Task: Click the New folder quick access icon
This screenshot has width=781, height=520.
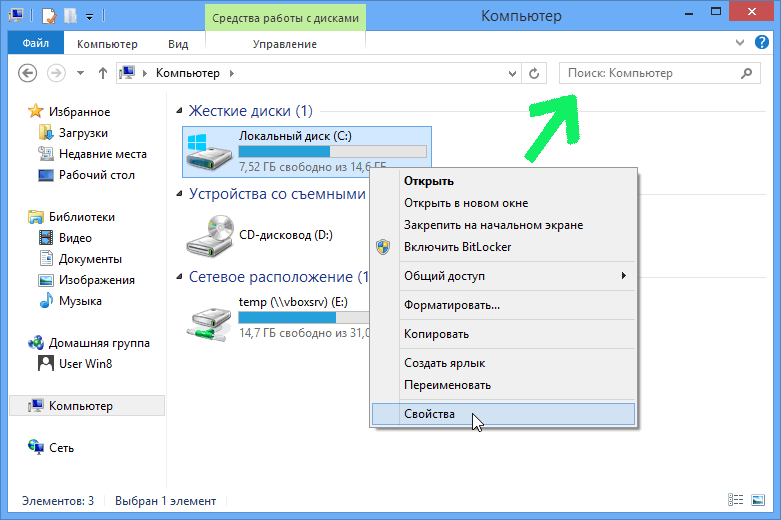Action: pyautogui.click(x=70, y=16)
